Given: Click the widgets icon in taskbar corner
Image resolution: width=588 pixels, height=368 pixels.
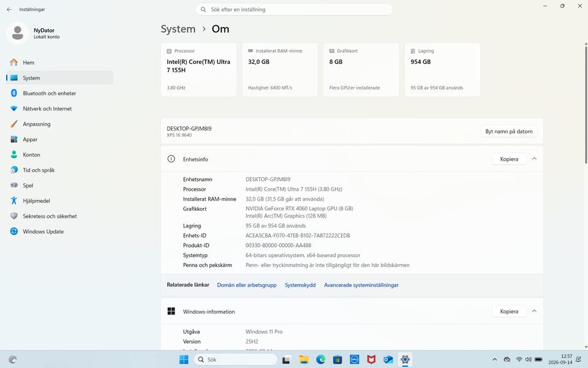Looking at the screenshot, I should click(13, 359).
